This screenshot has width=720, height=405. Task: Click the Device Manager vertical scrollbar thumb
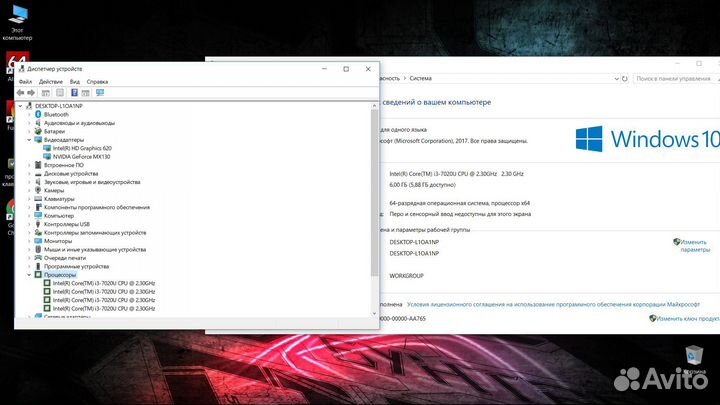coord(374,193)
